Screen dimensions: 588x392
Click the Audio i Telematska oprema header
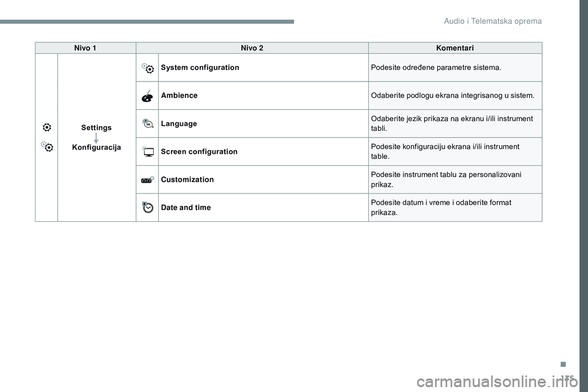pyautogui.click(x=492, y=21)
